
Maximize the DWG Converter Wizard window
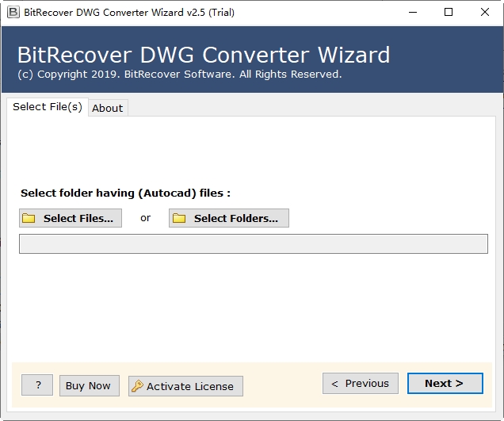449,12
